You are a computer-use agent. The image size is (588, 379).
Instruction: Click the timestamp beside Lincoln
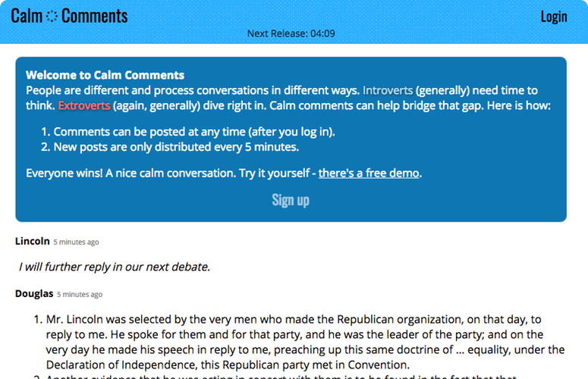tap(76, 243)
